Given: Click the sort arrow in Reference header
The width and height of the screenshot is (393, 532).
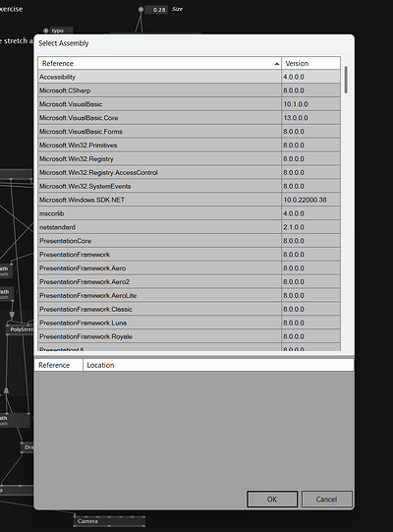Looking at the screenshot, I should (277, 64).
